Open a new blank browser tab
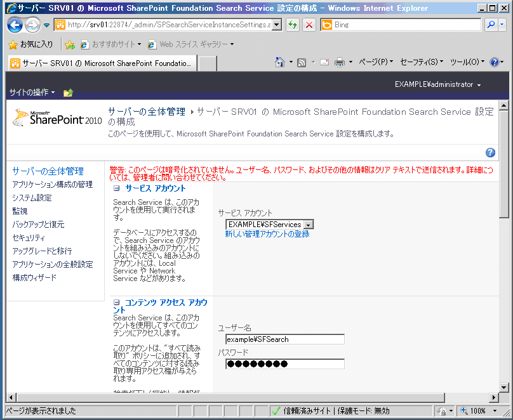Screen dimensions: 513x420 [x=207, y=63]
